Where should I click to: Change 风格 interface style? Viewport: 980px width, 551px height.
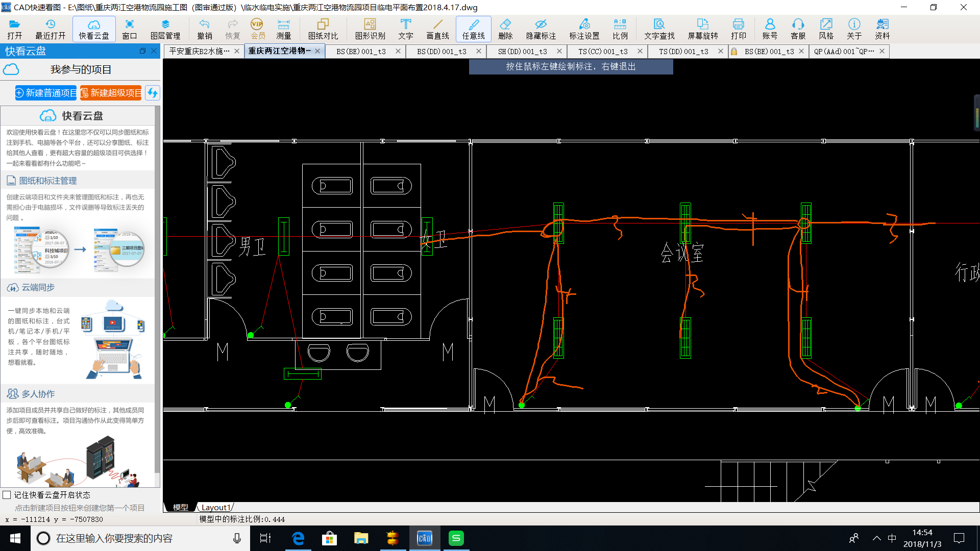826,29
